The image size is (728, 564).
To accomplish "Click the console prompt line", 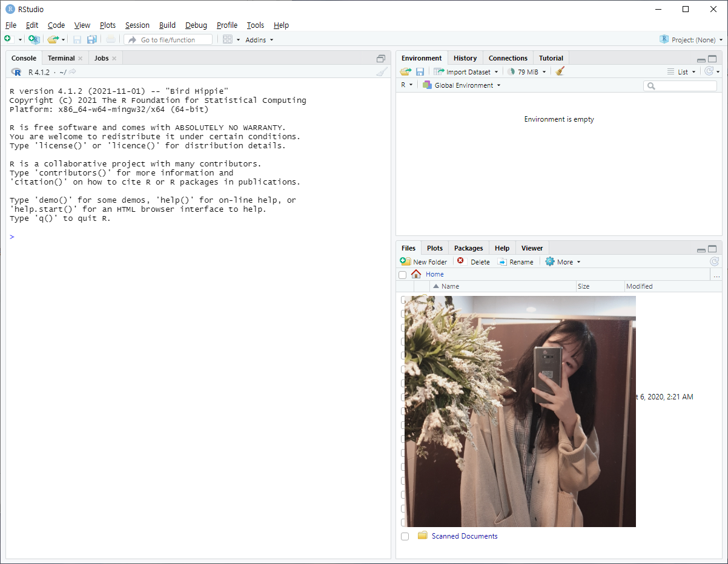I will tap(198, 237).
